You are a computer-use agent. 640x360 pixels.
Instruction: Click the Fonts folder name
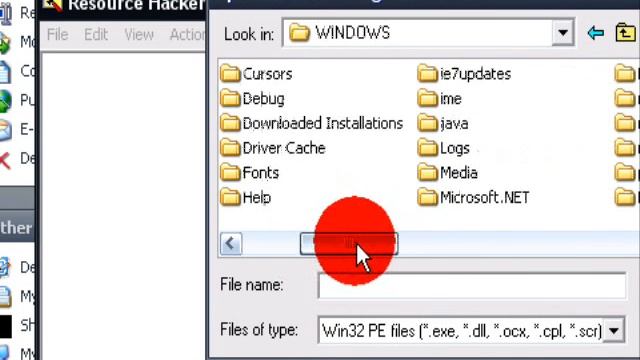(x=261, y=173)
